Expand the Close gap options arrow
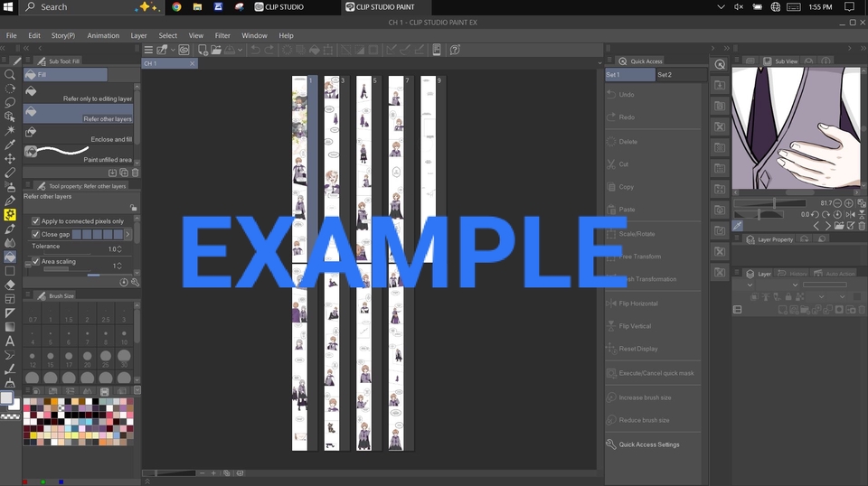The height and width of the screenshot is (486, 868). coord(127,234)
